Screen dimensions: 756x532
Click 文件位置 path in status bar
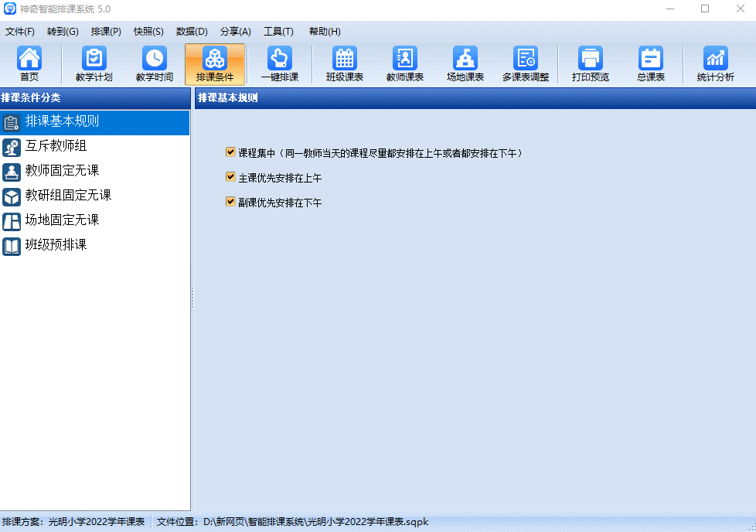[x=292, y=522]
